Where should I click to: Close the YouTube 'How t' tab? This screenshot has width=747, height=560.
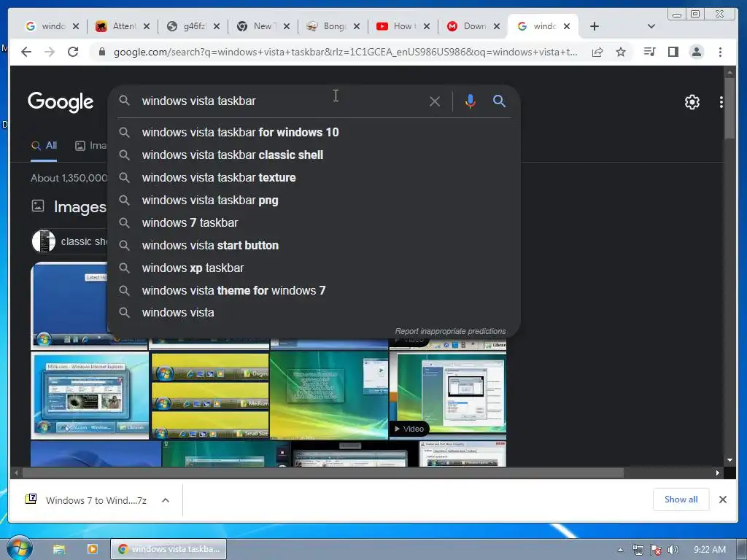[x=427, y=27]
